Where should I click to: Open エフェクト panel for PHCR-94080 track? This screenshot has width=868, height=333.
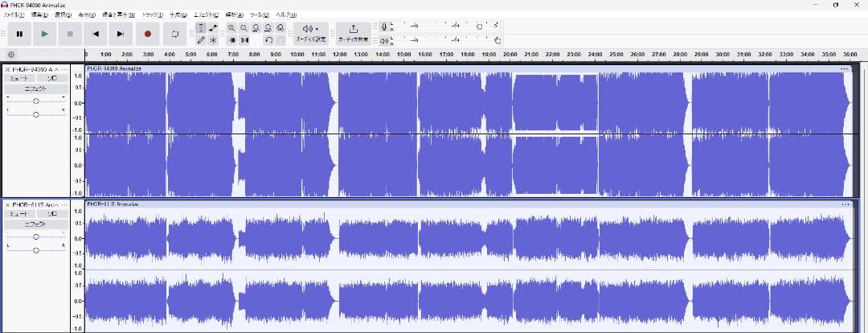pos(36,88)
